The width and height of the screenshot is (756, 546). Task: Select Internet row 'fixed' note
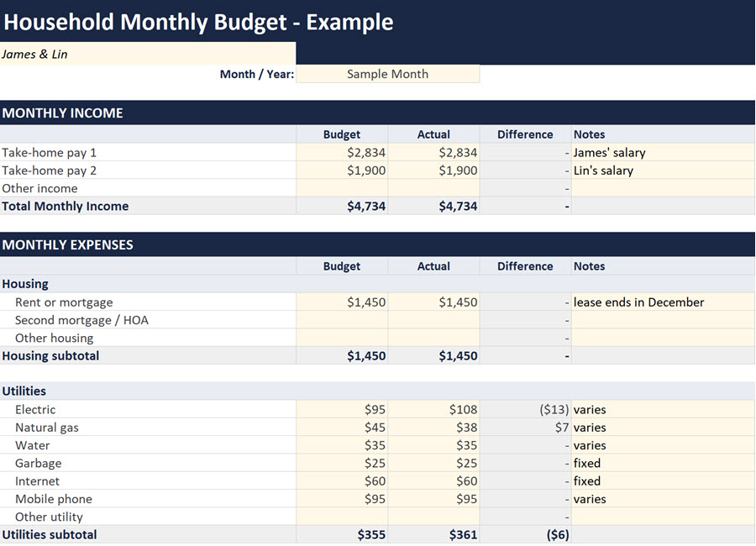tap(663, 480)
